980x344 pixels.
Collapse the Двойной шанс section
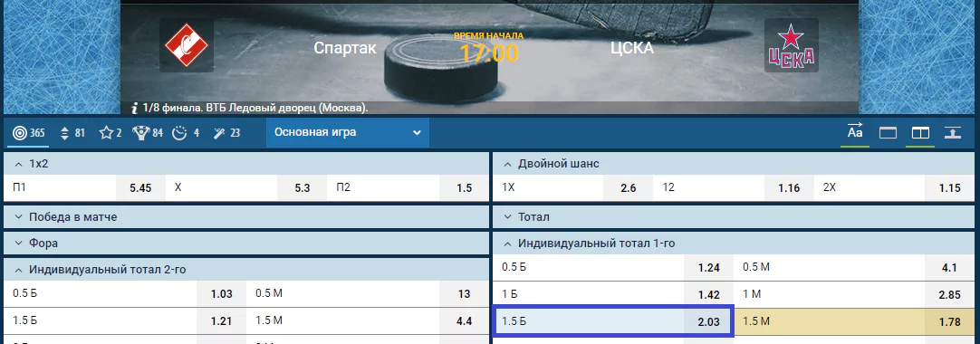[735, 164]
